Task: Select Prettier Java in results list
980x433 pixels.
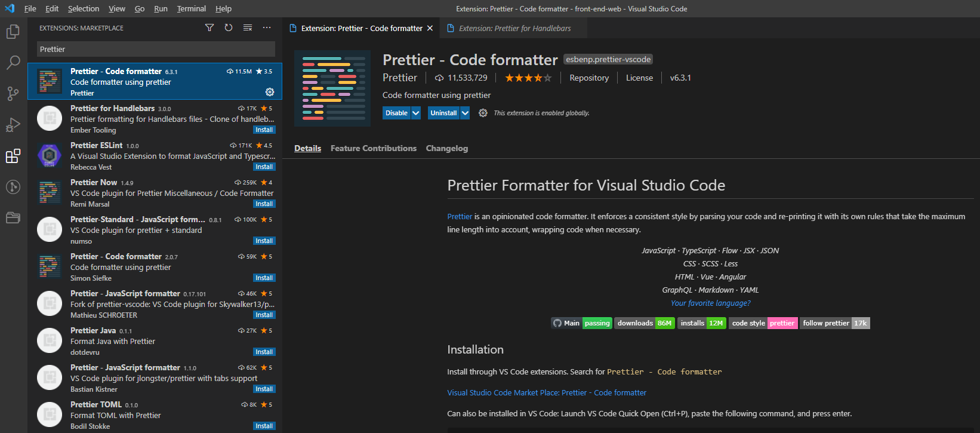Action: (x=155, y=340)
